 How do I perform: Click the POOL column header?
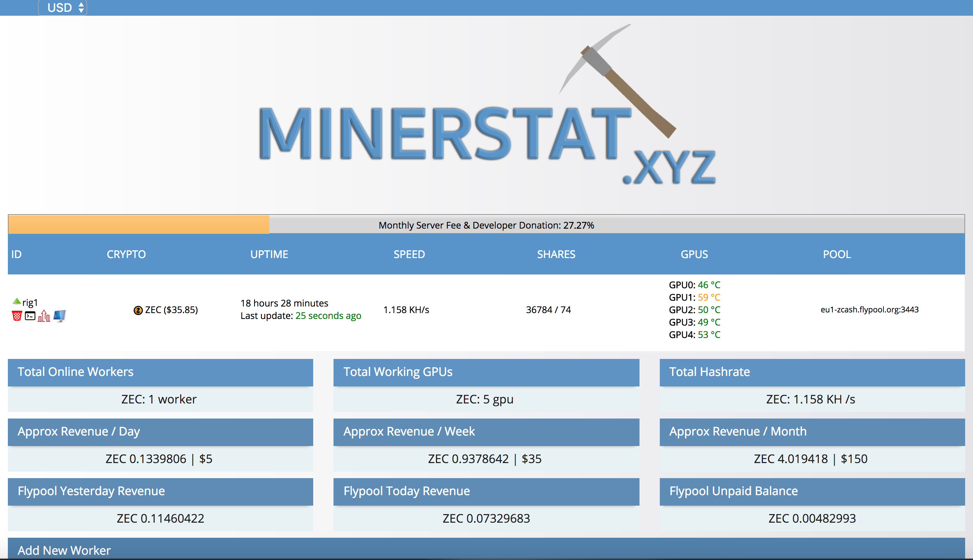[x=837, y=254]
